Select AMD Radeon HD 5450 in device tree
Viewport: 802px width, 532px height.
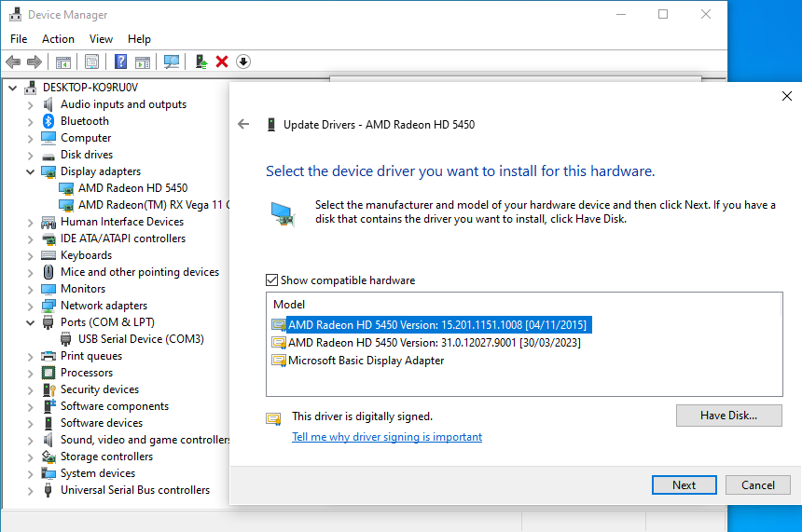133,188
